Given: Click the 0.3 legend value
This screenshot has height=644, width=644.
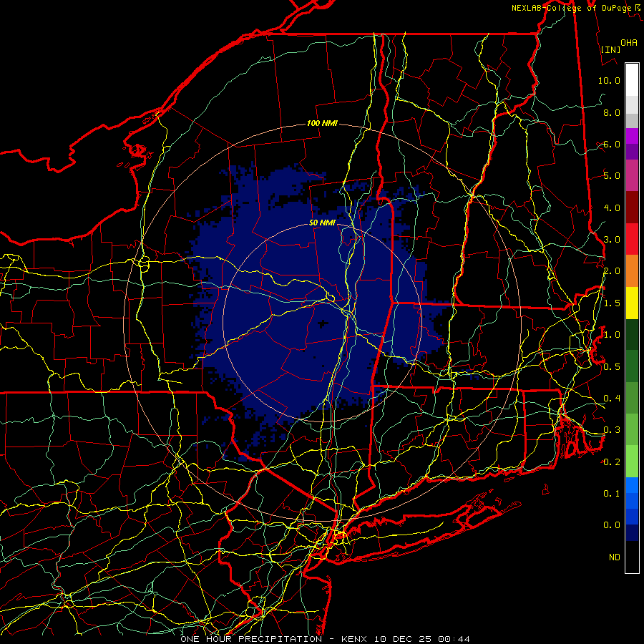Looking at the screenshot, I should click(612, 430).
